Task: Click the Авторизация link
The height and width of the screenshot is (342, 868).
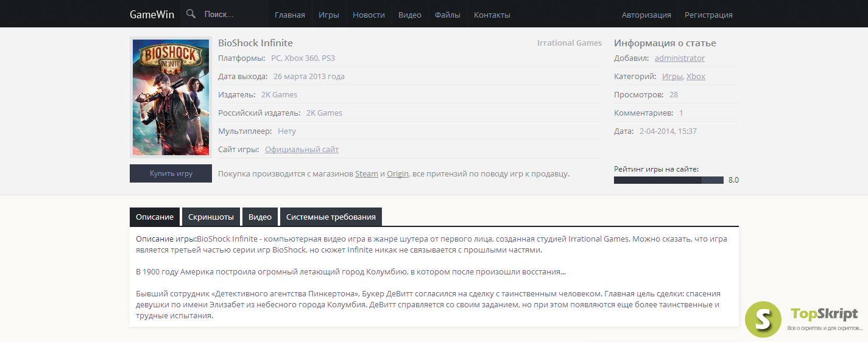Action: [646, 15]
